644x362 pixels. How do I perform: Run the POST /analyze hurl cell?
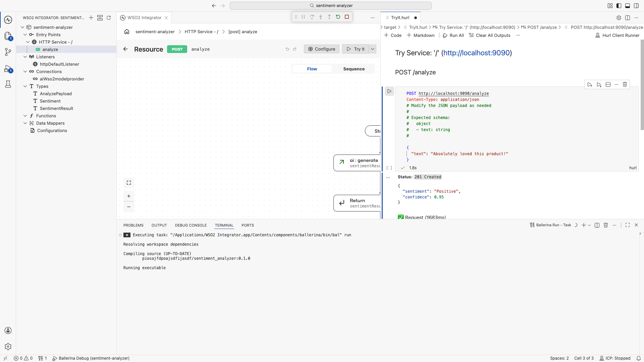[x=389, y=91]
